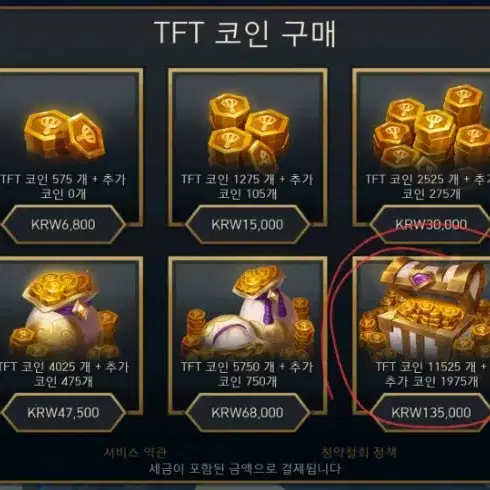Select the TFT 코인 11525 개 description

pos(431,374)
